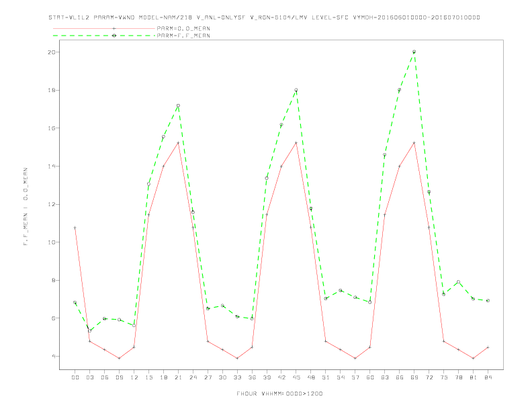Screen dimensions: 532x411
Task: Click y-axis tick label 14
Action: [52, 166]
